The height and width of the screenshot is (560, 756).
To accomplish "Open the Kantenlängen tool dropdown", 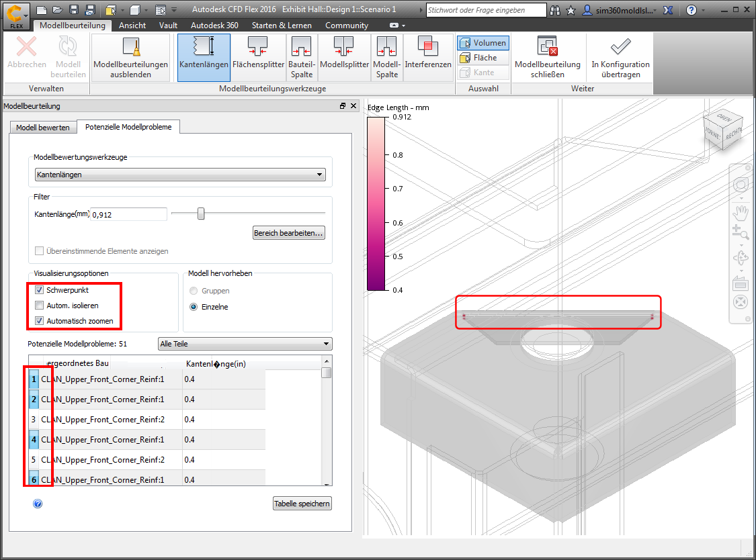I will [180, 175].
